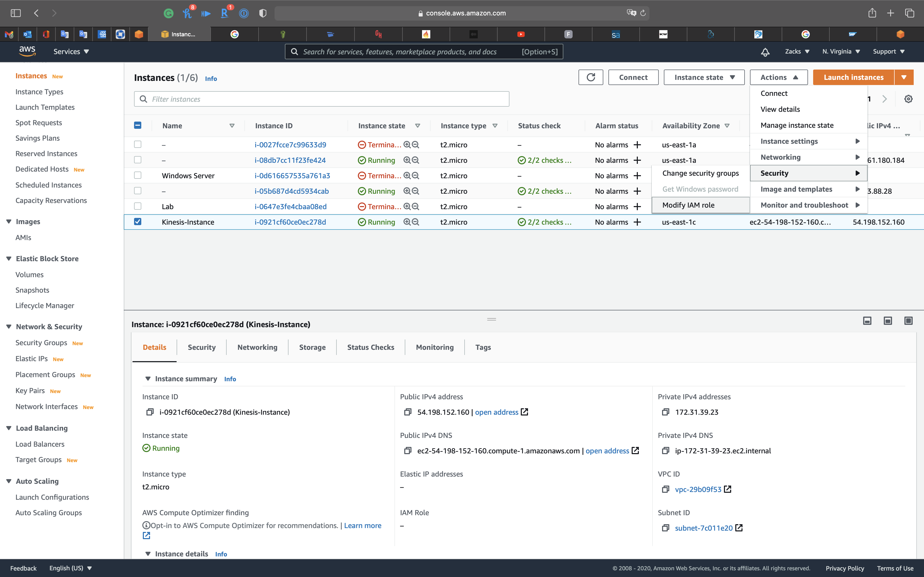Uncheck the Kinesis-Instance row checkbox
The height and width of the screenshot is (577, 924).
click(x=138, y=222)
